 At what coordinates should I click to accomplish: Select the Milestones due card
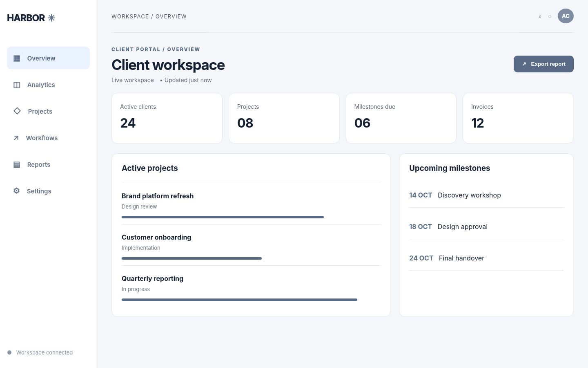pos(401,118)
